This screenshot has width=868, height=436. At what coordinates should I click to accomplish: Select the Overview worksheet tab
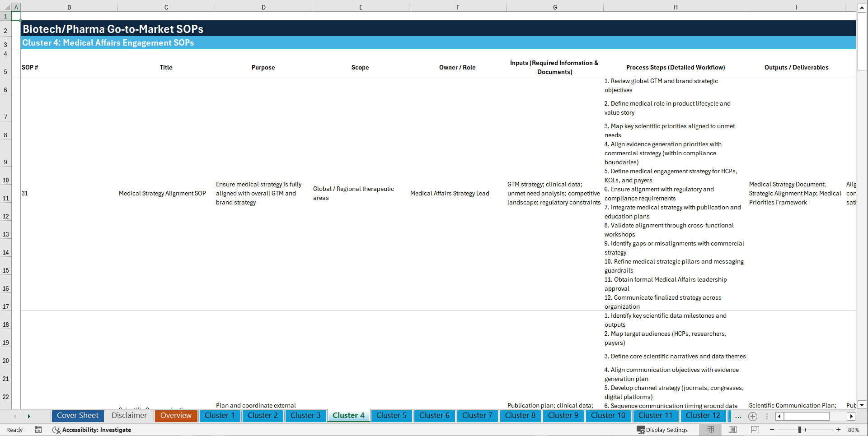pos(176,416)
